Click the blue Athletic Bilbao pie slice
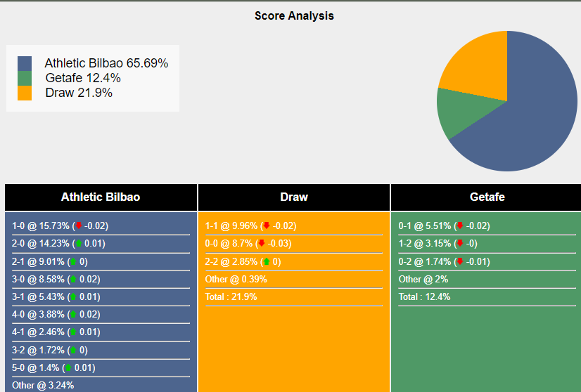This screenshot has width=581, height=392. coord(528,119)
